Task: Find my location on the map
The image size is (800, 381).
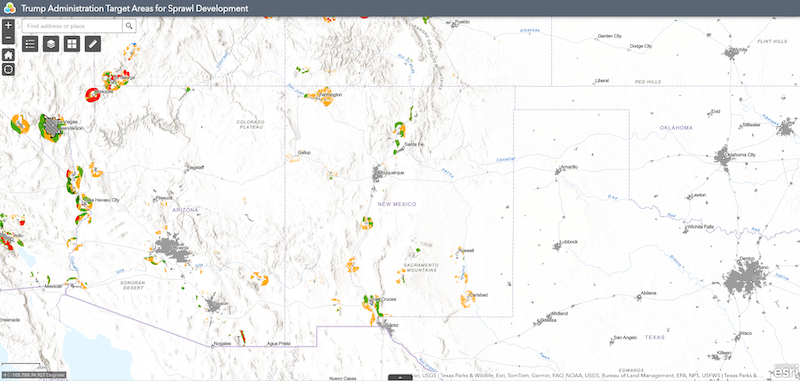Action: [x=8, y=69]
